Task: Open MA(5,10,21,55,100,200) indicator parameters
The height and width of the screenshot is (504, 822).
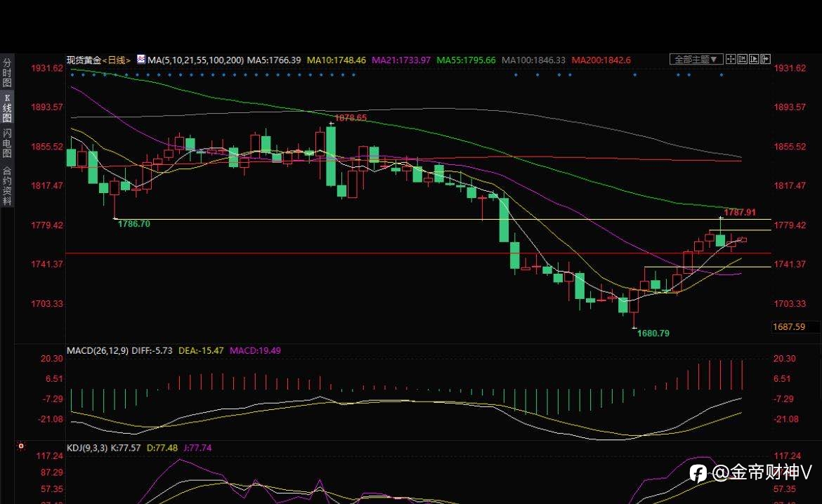Action: pos(195,60)
